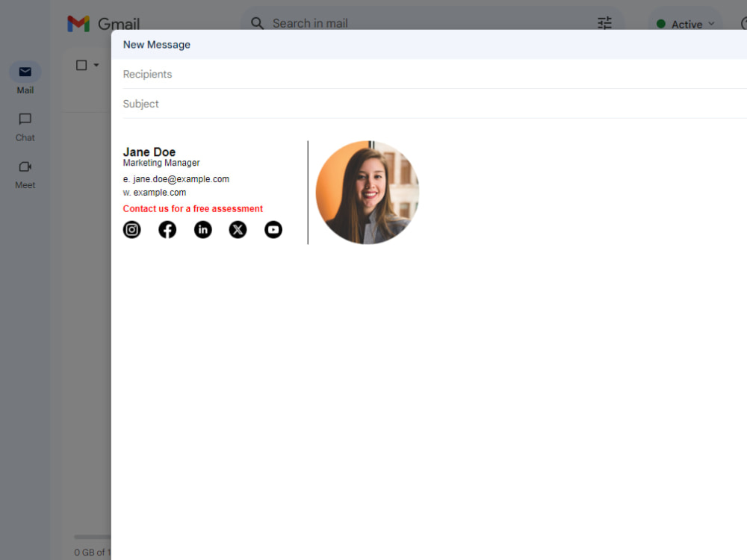Screen dimensions: 747x560
Task: Click the 'Marketing Manager' title text
Action: tap(161, 163)
